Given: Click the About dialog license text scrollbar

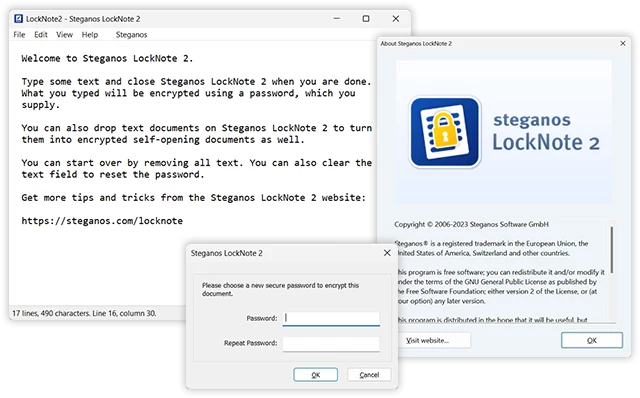Looking at the screenshot, I should click(612, 250).
